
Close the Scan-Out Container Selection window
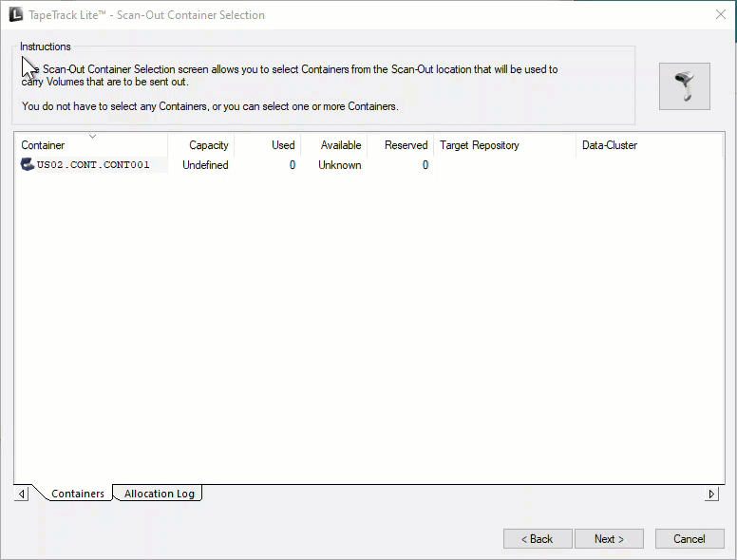pos(721,14)
